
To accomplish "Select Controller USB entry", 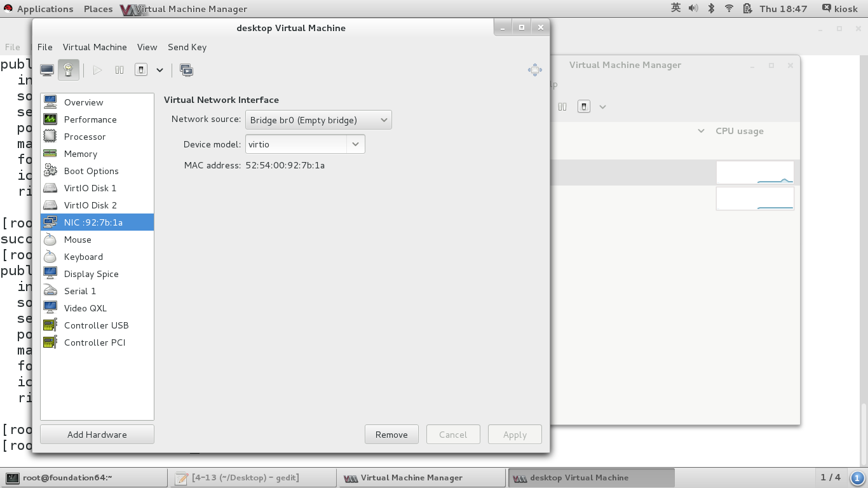I will [97, 325].
